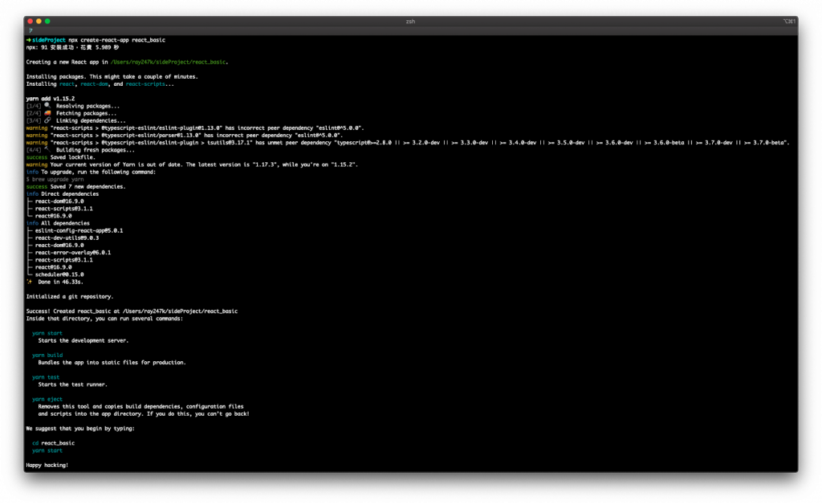Click react-scripts@3.1.1 under Direct dependencies
Image resolution: width=822 pixels, height=504 pixels.
[x=64, y=209]
